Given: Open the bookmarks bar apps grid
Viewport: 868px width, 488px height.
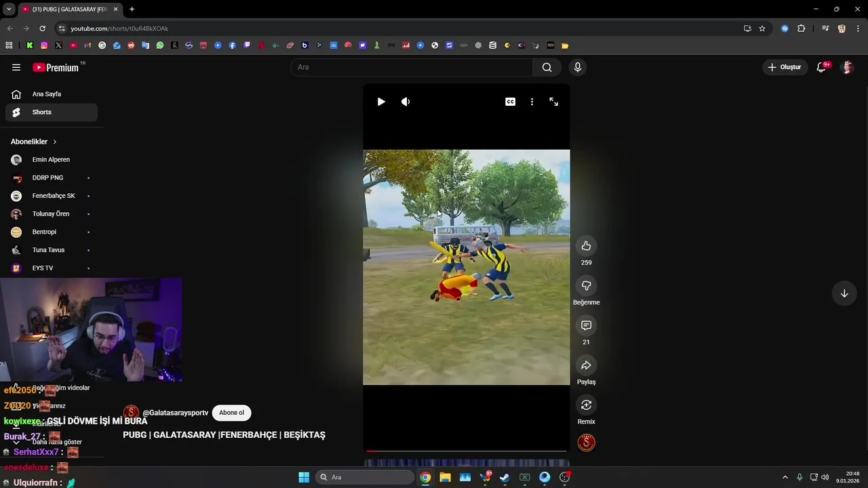Looking at the screenshot, I should [x=9, y=45].
